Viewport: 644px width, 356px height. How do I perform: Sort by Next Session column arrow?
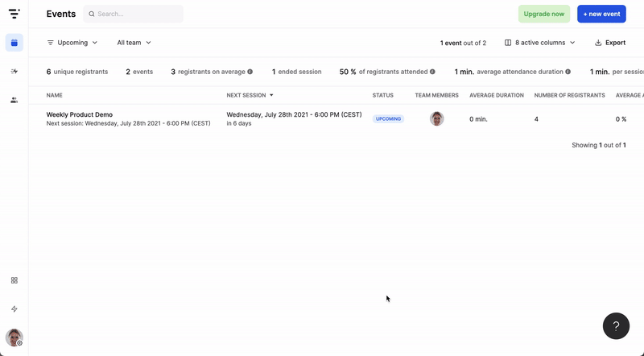tap(271, 95)
